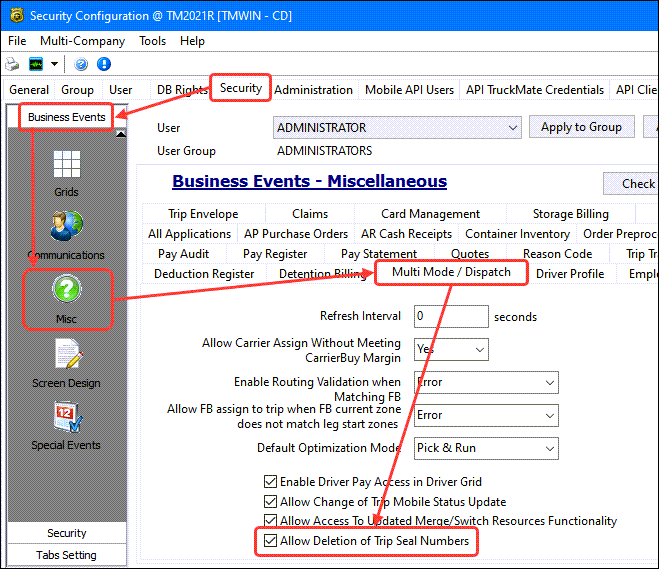Switch to the Driver Profile tab
The width and height of the screenshot is (659, 569).
pyautogui.click(x=570, y=273)
